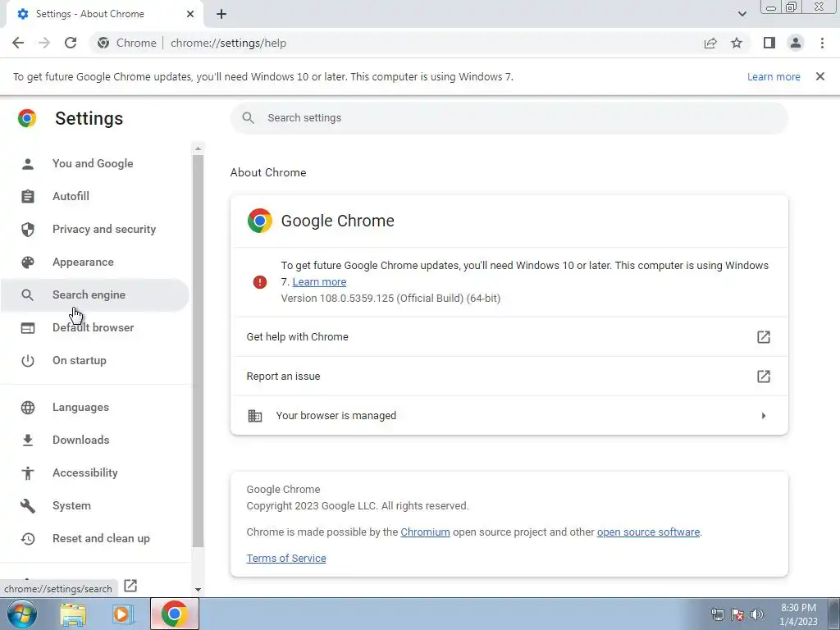Open the Windows Start menu
Screen dimensions: 840x630
[x=21, y=614]
